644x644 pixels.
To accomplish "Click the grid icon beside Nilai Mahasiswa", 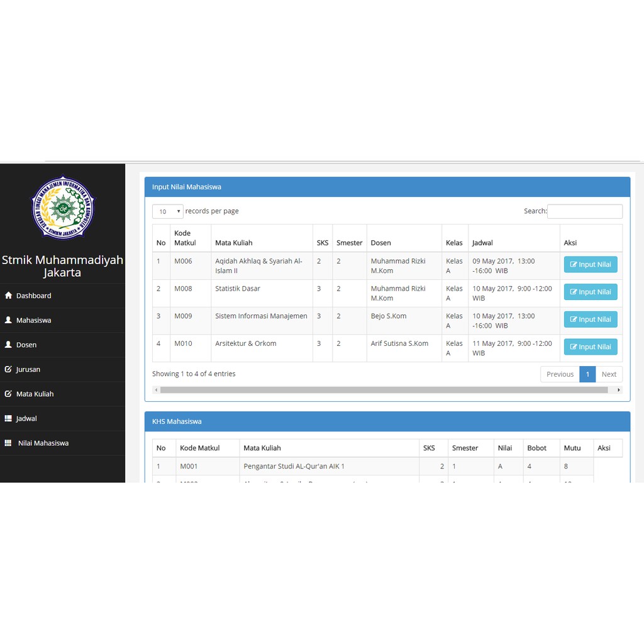I will pos(8,443).
